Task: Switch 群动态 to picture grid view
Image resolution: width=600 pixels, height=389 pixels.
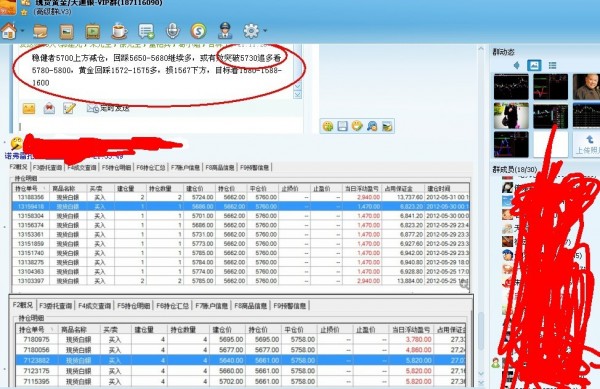Action: [x=534, y=65]
